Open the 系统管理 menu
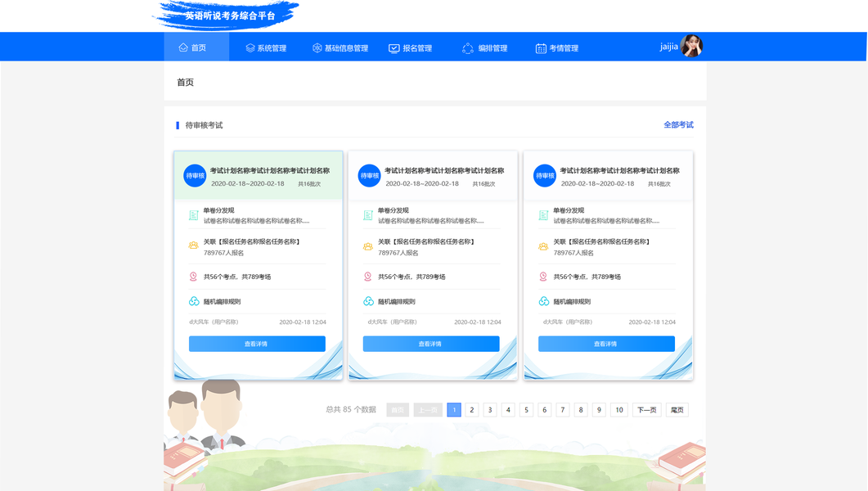This screenshot has width=868, height=491. point(266,48)
